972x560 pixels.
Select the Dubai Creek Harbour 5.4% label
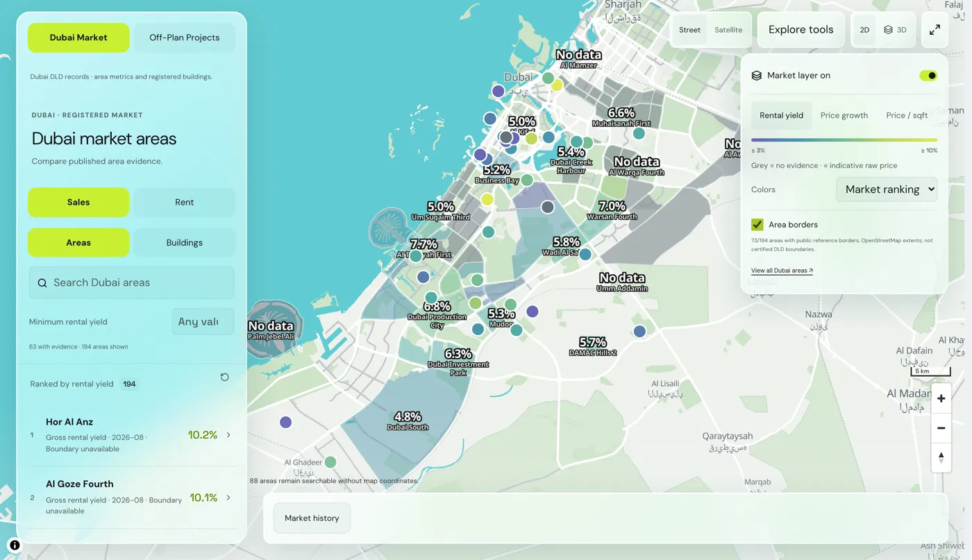571,160
